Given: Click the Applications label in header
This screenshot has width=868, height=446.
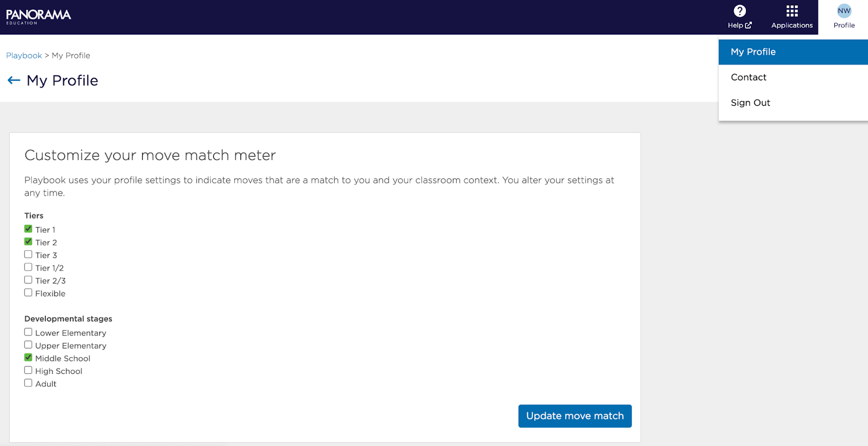Looking at the screenshot, I should [x=792, y=25].
